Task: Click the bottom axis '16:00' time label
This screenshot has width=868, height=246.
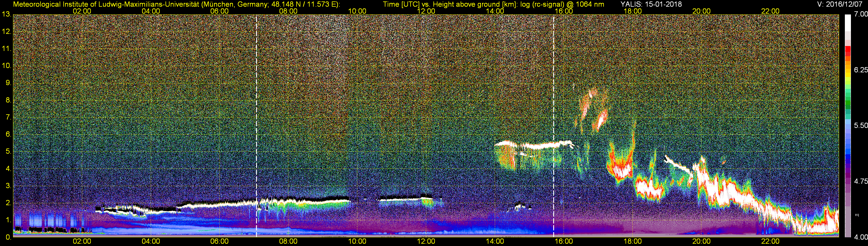Action: 564,241
